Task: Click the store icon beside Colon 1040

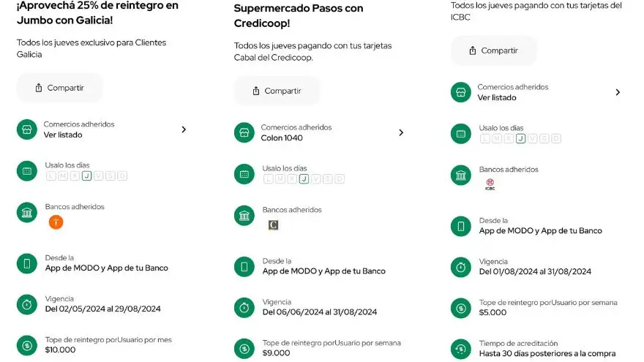Action: click(244, 132)
